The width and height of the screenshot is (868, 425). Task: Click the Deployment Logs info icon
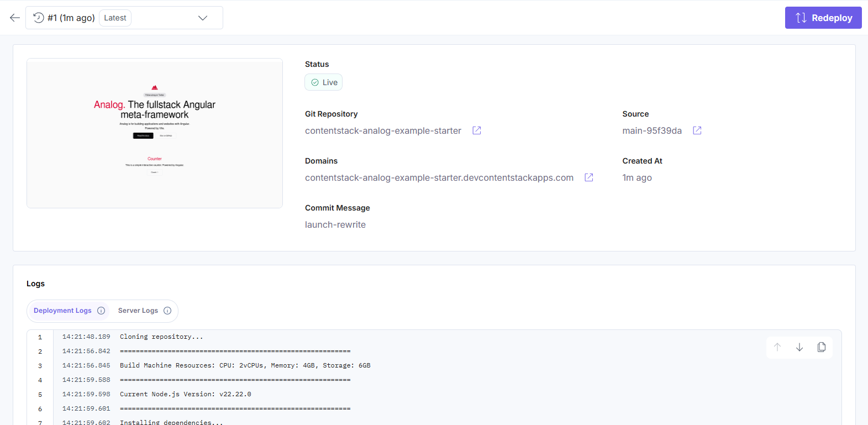coord(101,311)
